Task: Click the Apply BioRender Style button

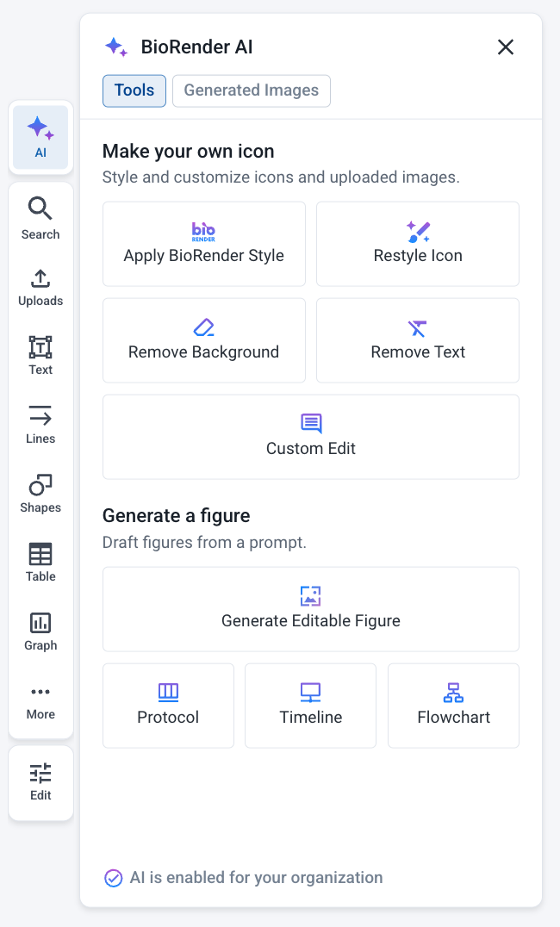Action: 204,244
